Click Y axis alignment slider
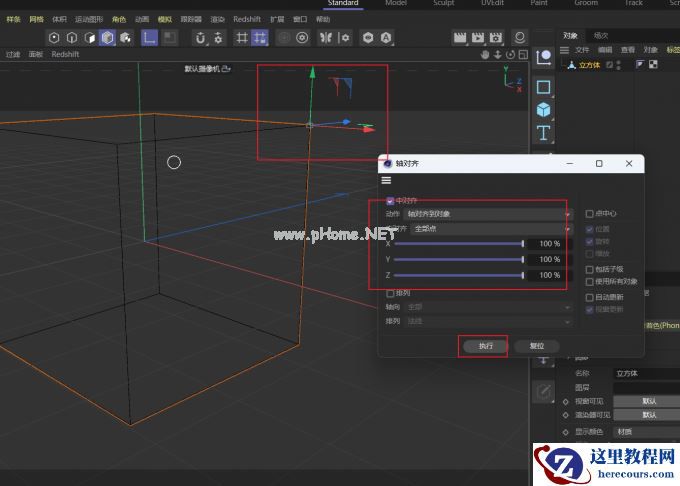This screenshot has height=486, width=680. coord(459,259)
